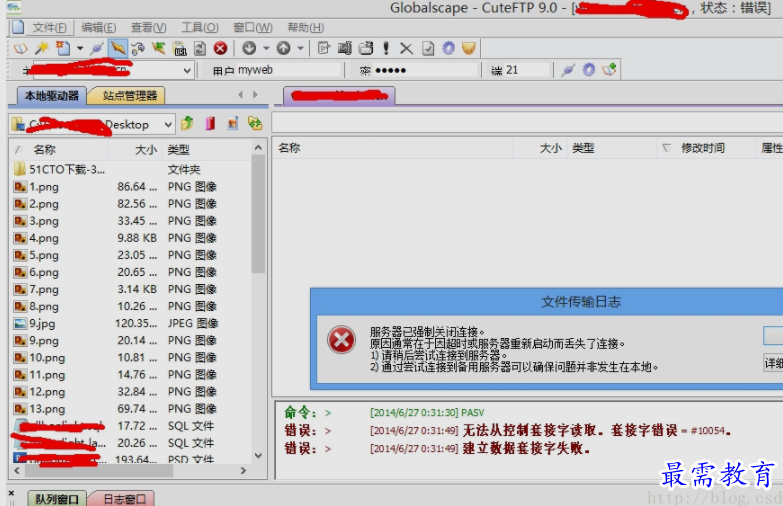Screen dimensions: 783x506
Task: Click the quick connect plug icon beside port field
Action: pos(568,70)
